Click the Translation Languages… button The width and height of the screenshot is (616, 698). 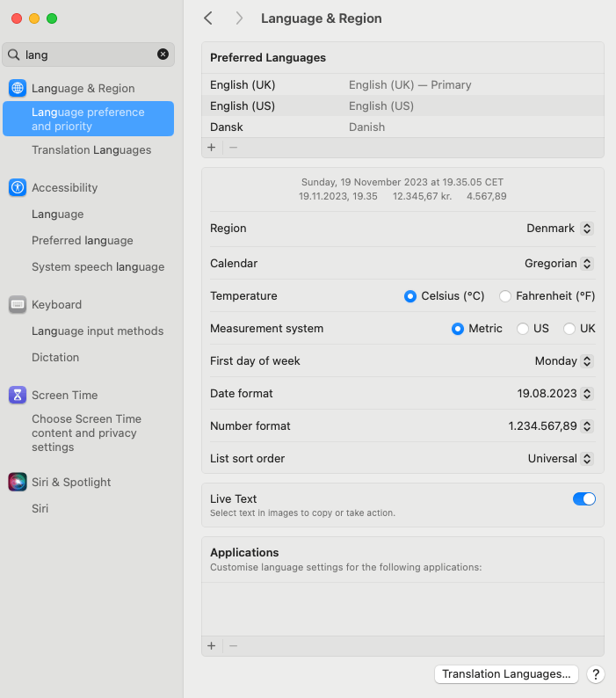click(506, 674)
